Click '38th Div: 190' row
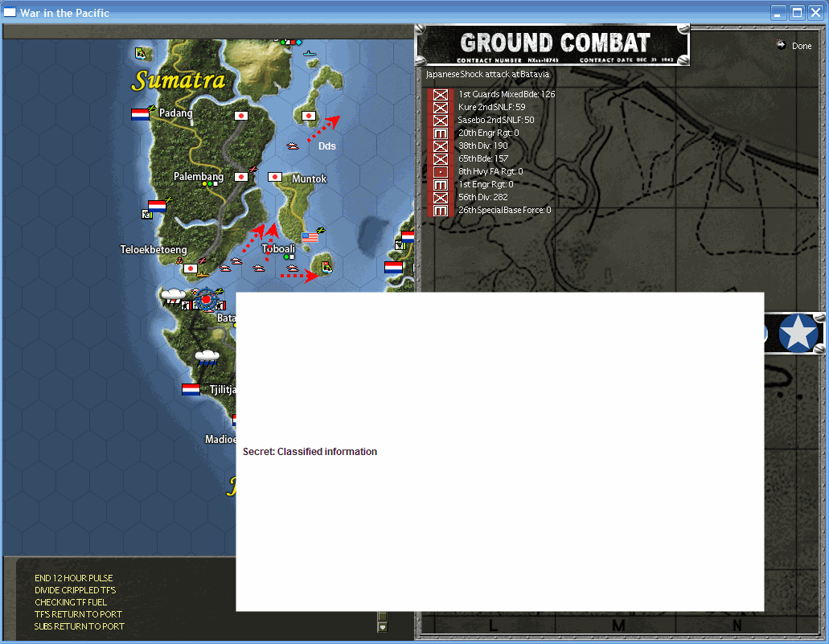Image resolution: width=829 pixels, height=644 pixels. pyautogui.click(x=482, y=146)
